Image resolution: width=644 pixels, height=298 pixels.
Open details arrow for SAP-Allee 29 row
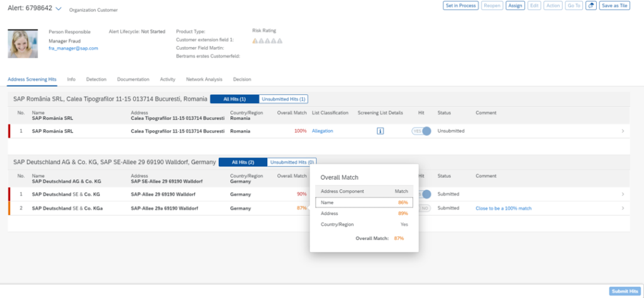point(623,194)
